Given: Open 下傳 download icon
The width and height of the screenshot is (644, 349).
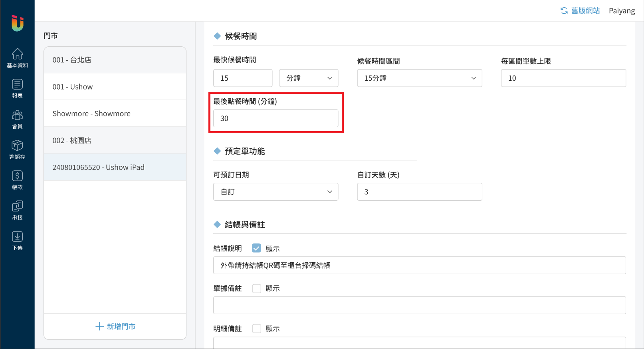Looking at the screenshot, I should (x=17, y=241).
